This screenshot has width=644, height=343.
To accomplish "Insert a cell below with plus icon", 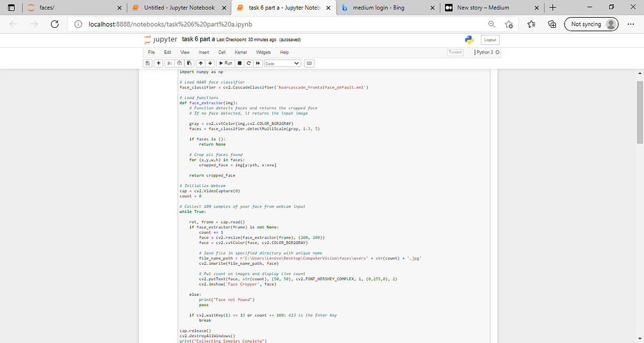I will [159, 63].
